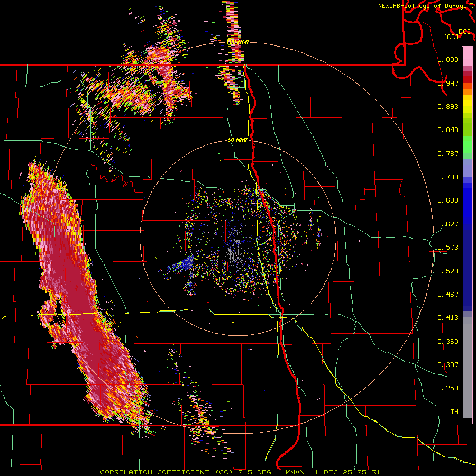Click the CORRELATION COEFFICIENT (CC) product title
476x476 pixels.
point(167,472)
